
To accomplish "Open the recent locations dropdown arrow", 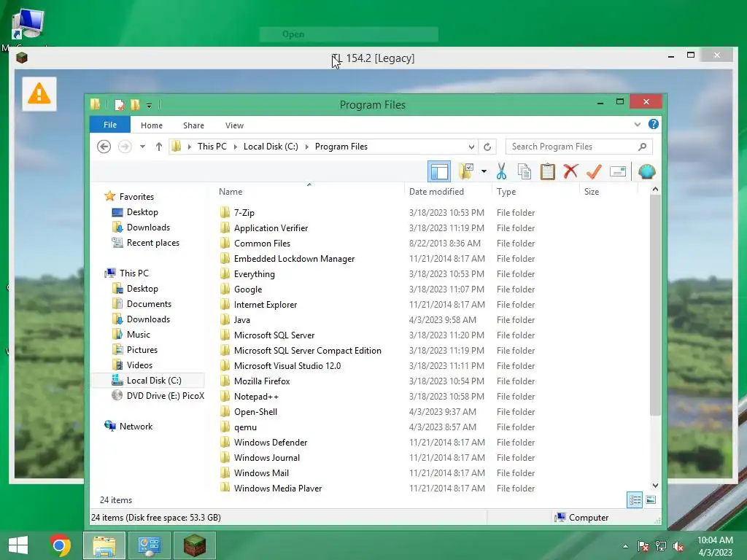I will (142, 147).
